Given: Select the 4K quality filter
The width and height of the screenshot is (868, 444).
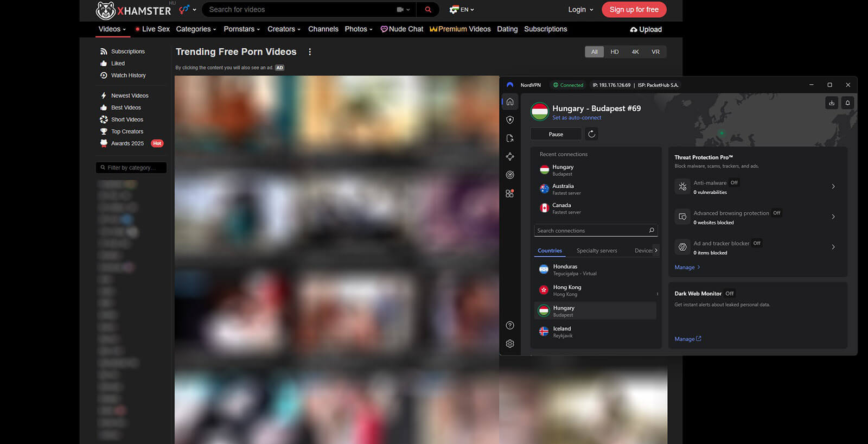Looking at the screenshot, I should click(635, 52).
